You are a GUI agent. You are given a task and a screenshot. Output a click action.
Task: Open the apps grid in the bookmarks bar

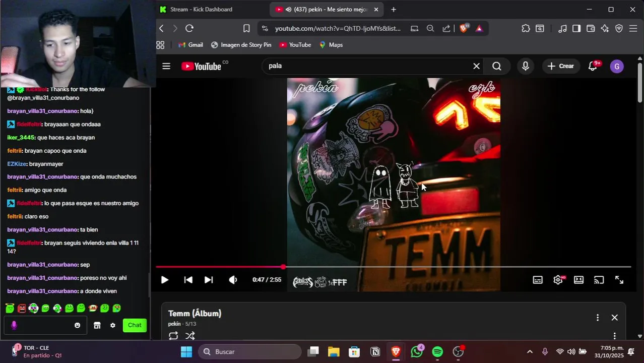coord(160,45)
